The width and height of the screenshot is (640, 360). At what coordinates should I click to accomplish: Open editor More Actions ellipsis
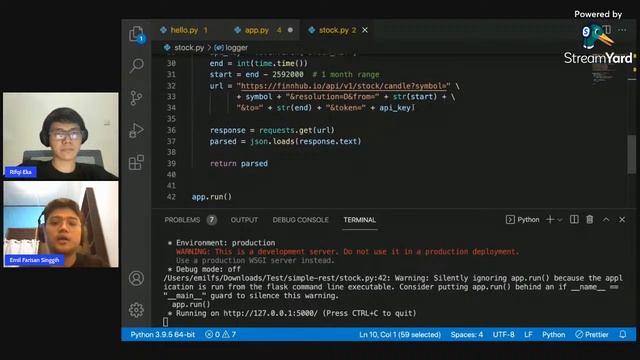point(622,30)
